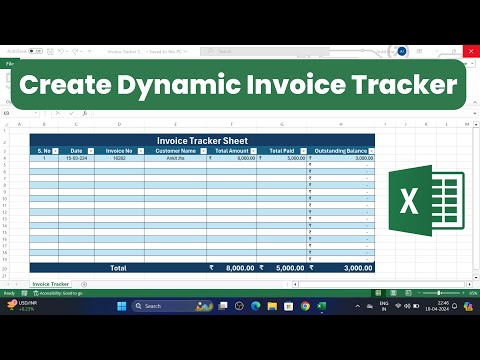Open the Total Amount filter dropdown

click(254, 151)
